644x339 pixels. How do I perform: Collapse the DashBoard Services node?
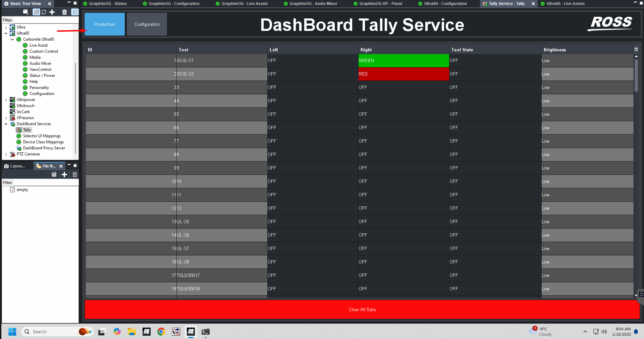(x=6, y=124)
